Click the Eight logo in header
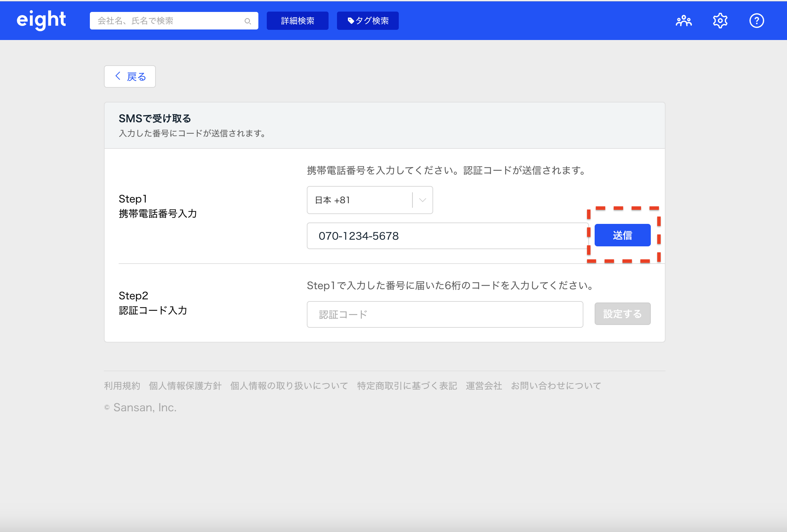 [41, 20]
